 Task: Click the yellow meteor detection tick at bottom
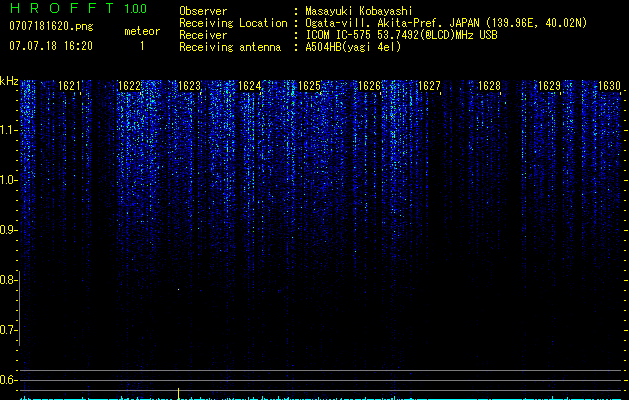pyautogui.click(x=179, y=393)
